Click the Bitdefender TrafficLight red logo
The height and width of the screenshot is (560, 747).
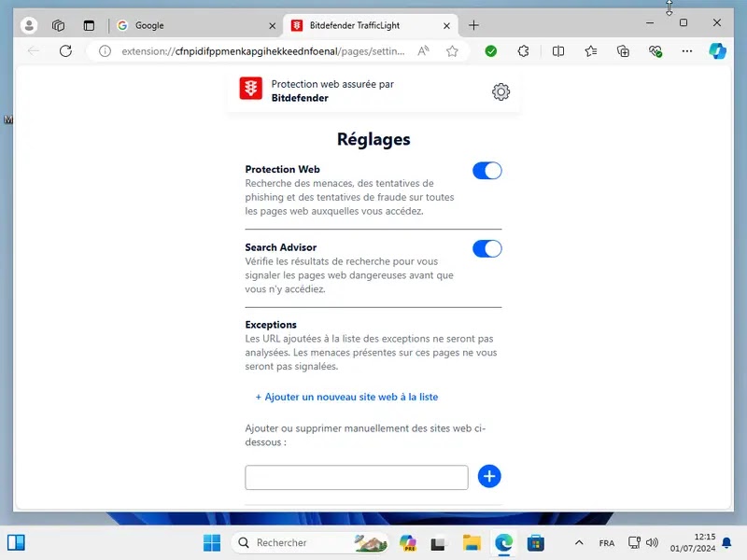250,88
